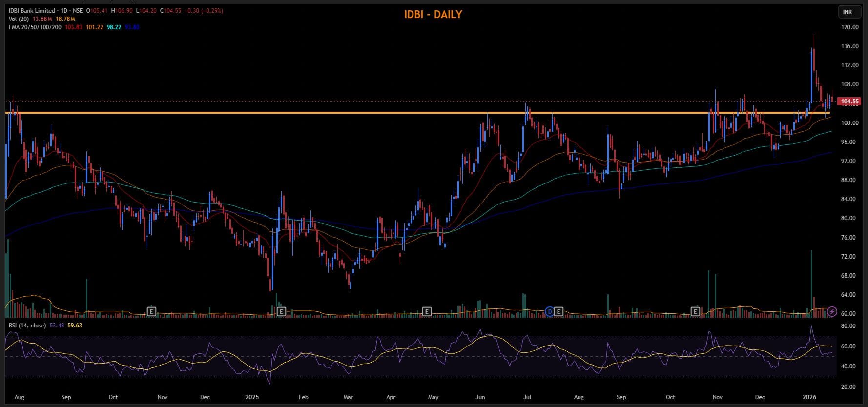This screenshot has height=407, width=868.
Task: Select the Vol (20) indicator legend
Action: click(19, 19)
